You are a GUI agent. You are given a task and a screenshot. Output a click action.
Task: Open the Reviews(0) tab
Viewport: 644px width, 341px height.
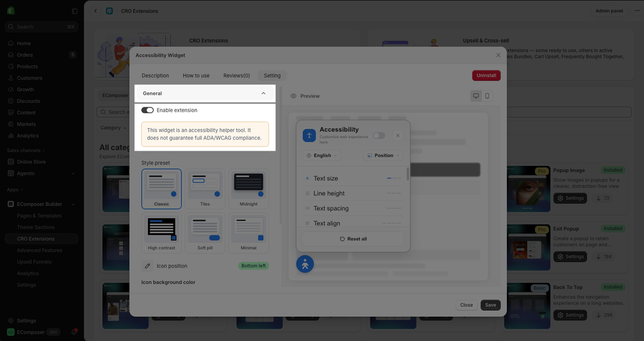236,75
